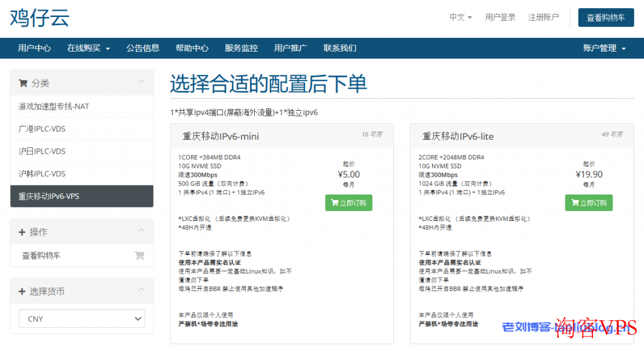Click the plus icon beside 操作
Screen dimensions: 644x348
22,232
